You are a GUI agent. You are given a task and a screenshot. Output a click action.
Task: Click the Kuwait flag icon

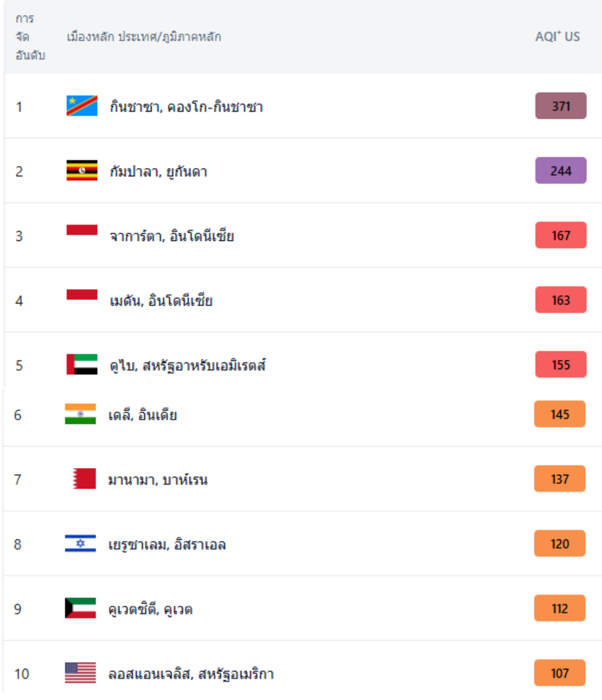click(x=80, y=608)
